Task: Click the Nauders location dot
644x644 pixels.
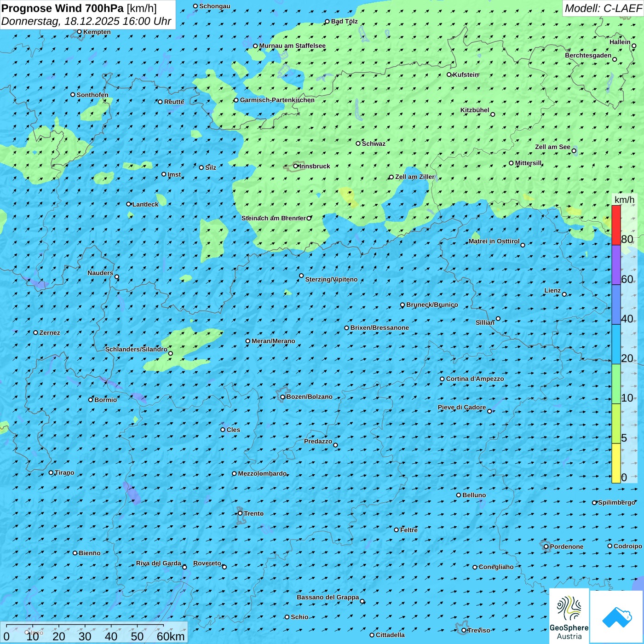Action: (117, 277)
